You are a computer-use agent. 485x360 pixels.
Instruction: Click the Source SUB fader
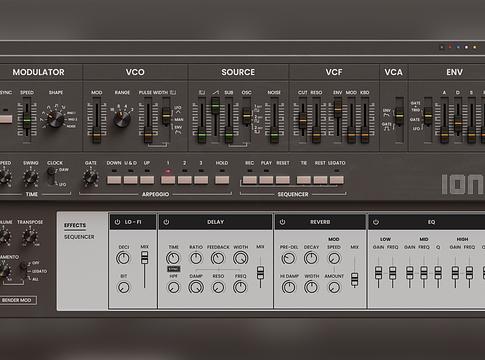229,136
